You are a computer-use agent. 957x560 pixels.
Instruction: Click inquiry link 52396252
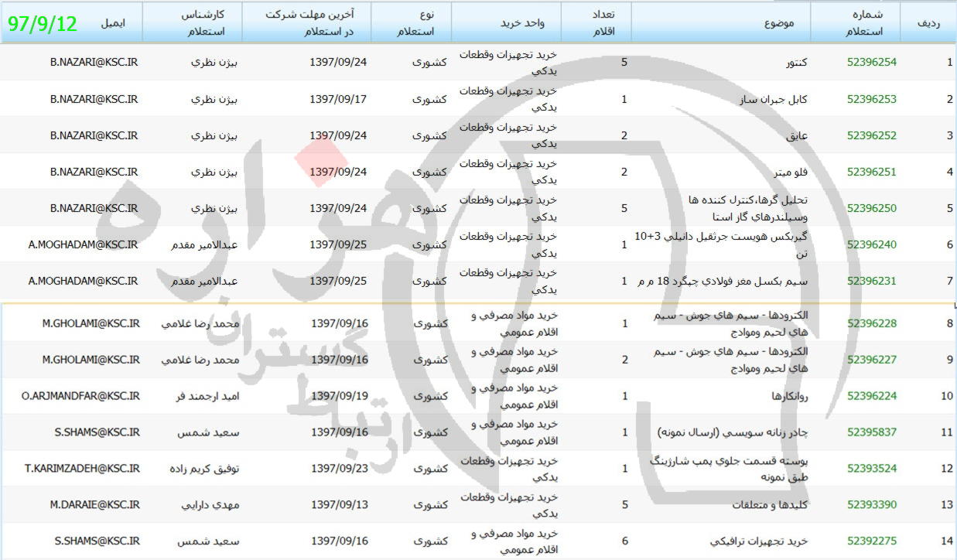click(871, 135)
